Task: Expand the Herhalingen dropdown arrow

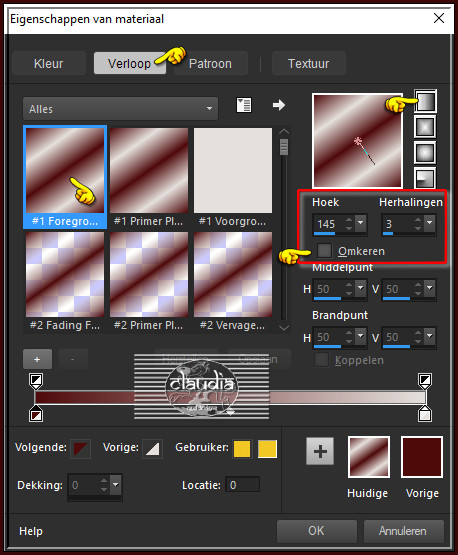Action: point(430,223)
